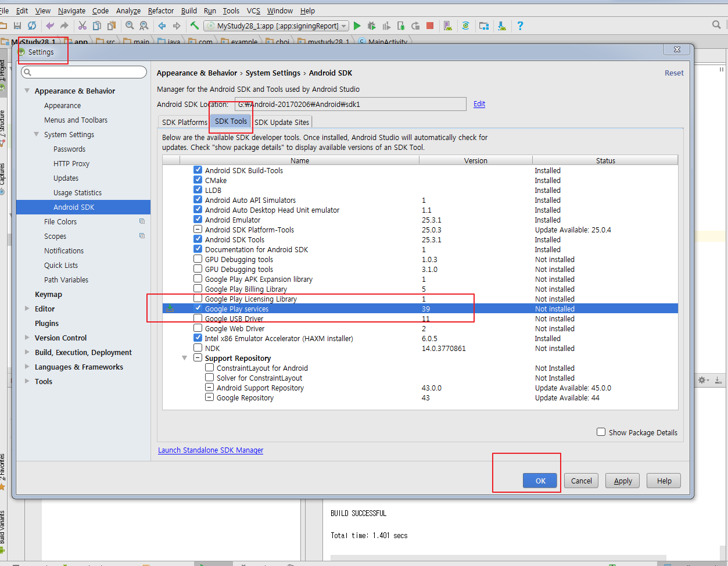Click the Debug bug icon

372,26
